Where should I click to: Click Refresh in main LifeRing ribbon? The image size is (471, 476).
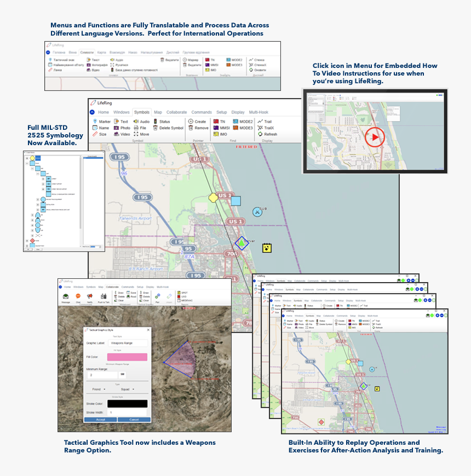[267, 134]
